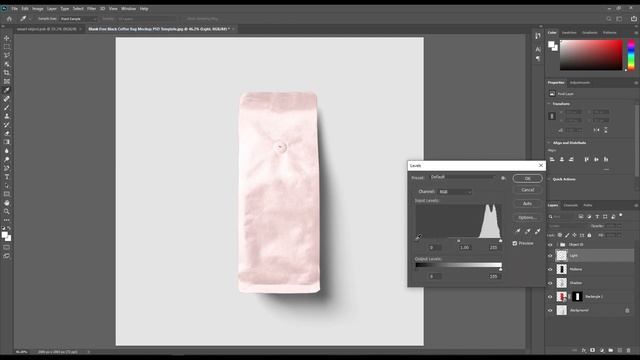This screenshot has width=640, height=360.
Task: Click the foreground color swatch in toolbar
Action: click(4, 235)
